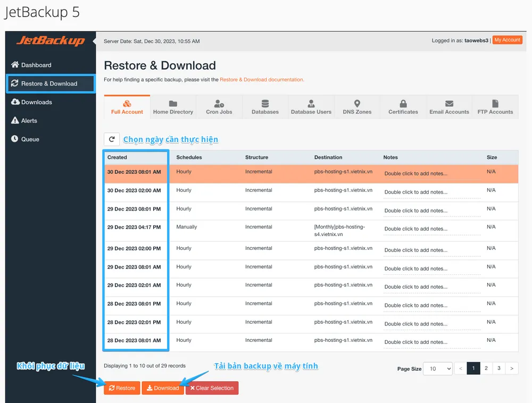Select the 29 Dec 2023 04:17 PM manual backup

click(x=134, y=228)
